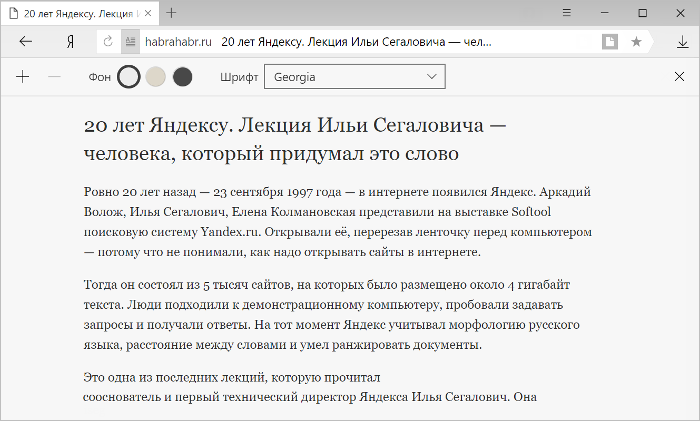Increase reader font size with plus
The image size is (700, 421).
22,77
